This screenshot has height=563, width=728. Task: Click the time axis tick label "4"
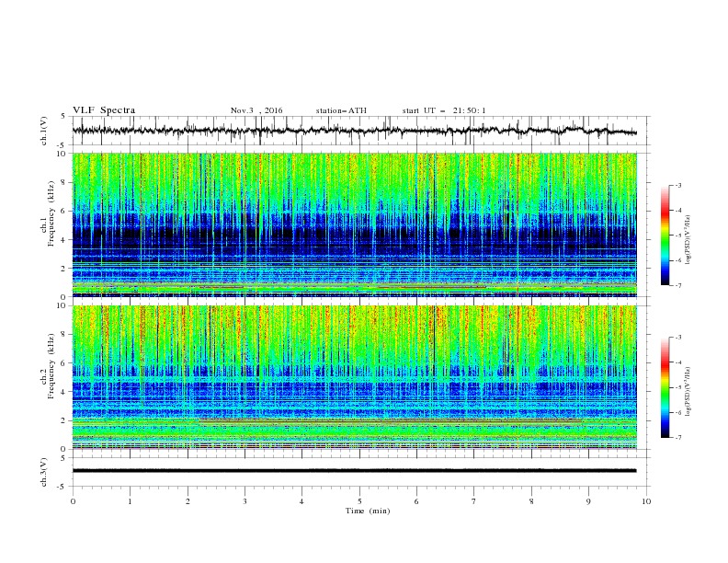[301, 501]
